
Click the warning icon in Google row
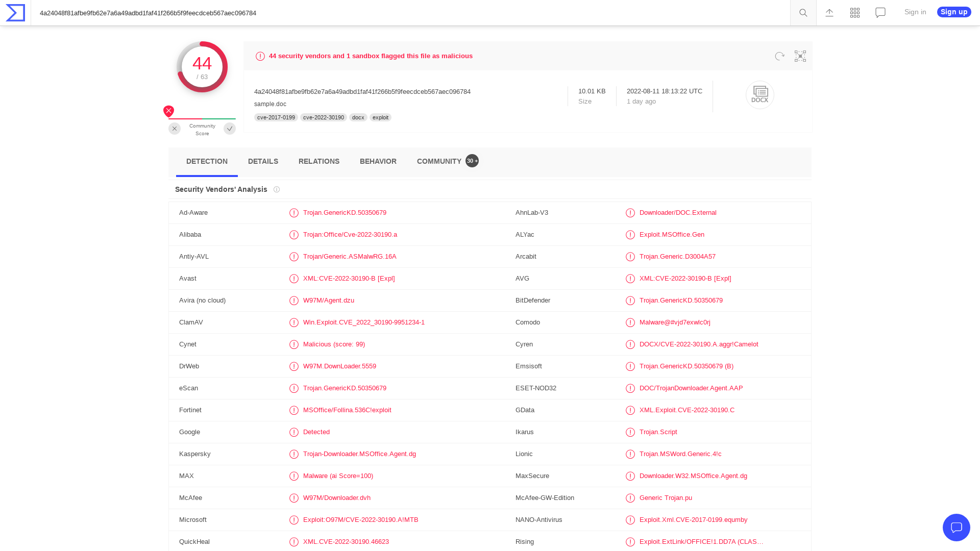294,432
